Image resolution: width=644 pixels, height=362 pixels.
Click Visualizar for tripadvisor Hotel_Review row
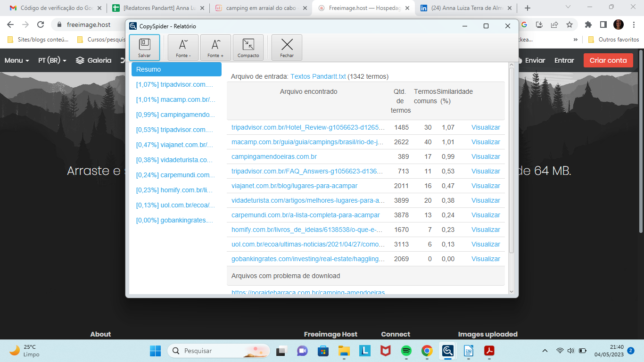click(x=486, y=127)
